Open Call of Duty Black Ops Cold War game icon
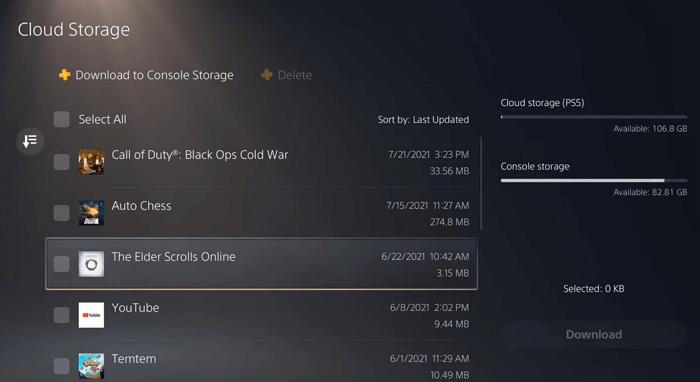700x382 pixels. (92, 162)
